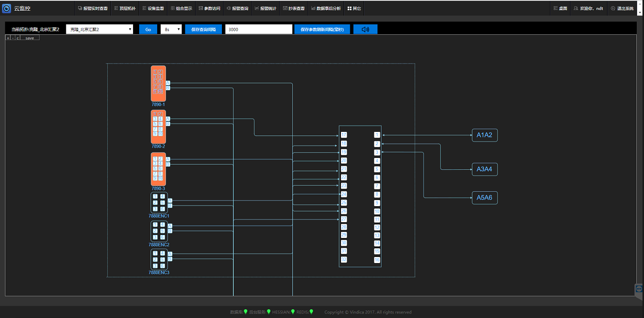The image size is (644, 318).
Task: Click the orange 7890-3 device node
Action: click(x=158, y=169)
